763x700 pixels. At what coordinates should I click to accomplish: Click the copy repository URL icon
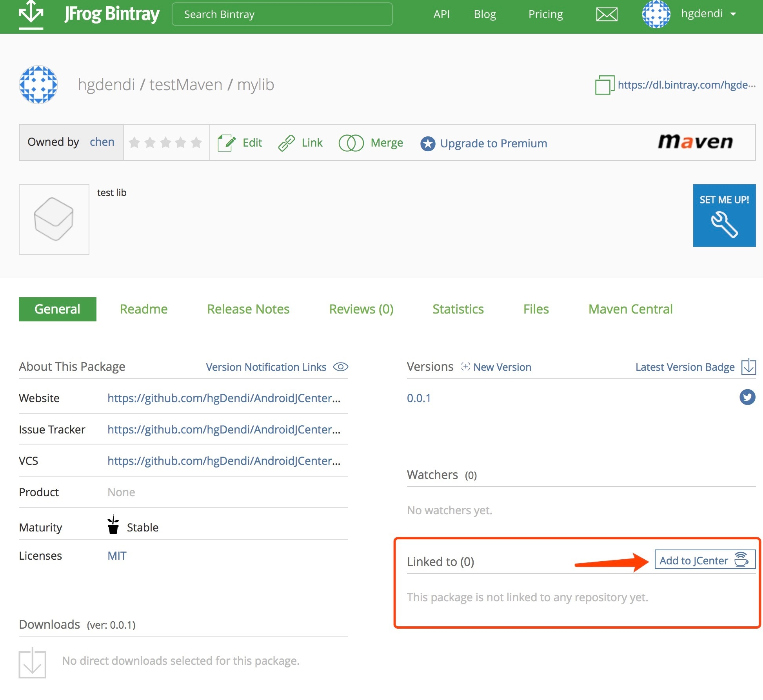point(604,85)
